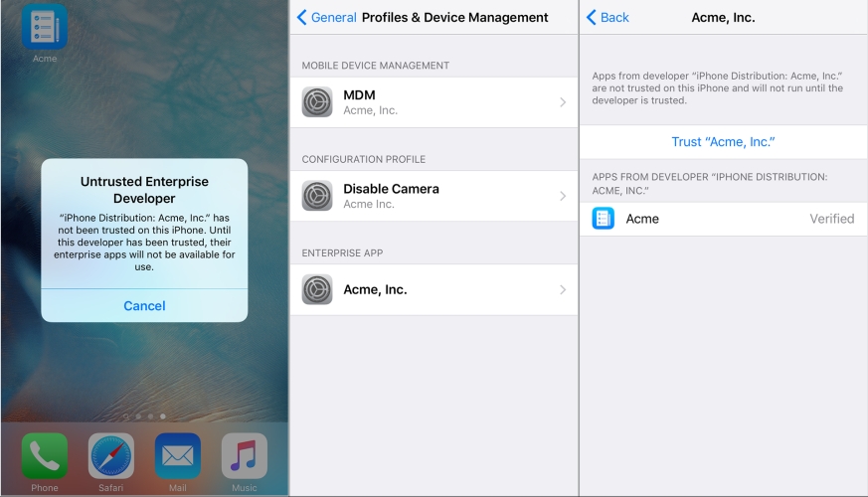Click the CONFIGURATION PROFILE section header
The width and height of the screenshot is (868, 497).
click(364, 159)
